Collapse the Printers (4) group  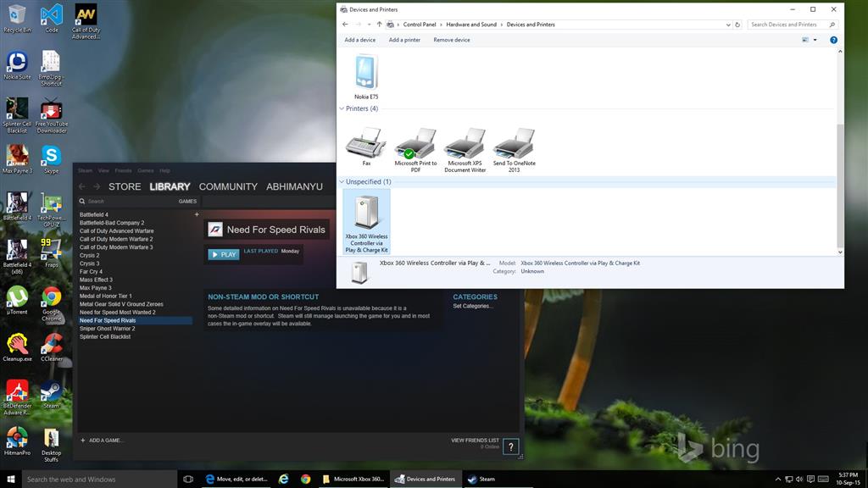point(342,108)
